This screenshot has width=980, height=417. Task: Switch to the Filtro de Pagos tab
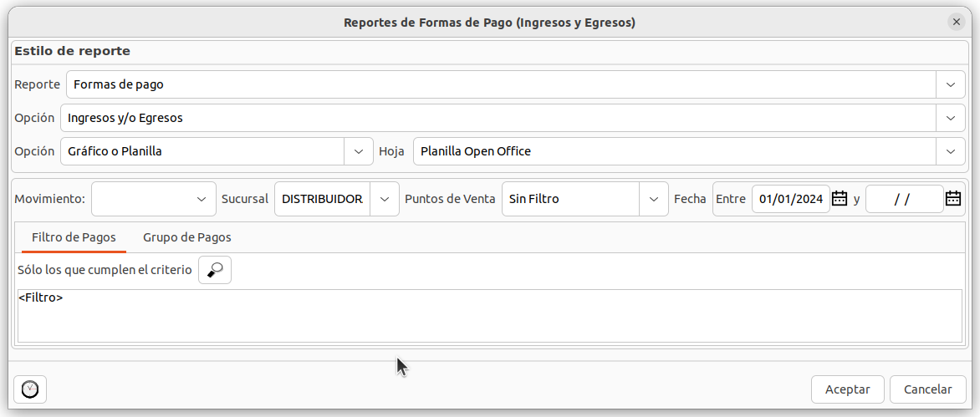click(x=74, y=237)
